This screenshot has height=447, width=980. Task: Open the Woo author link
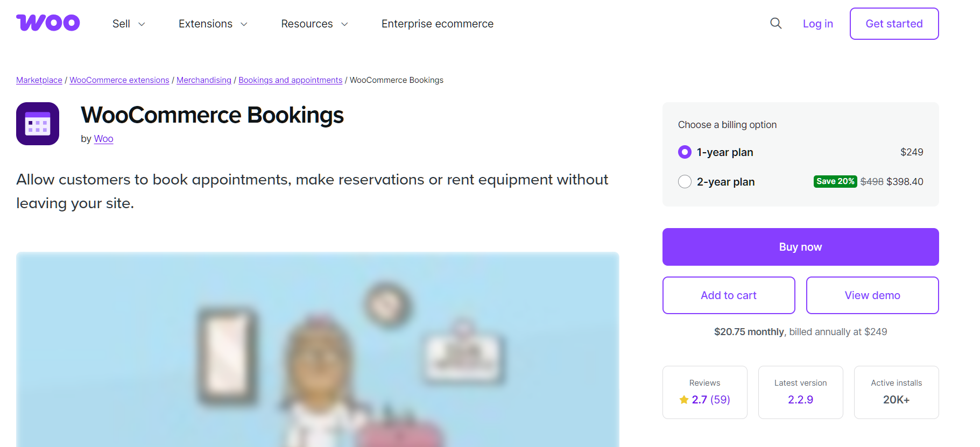point(103,139)
